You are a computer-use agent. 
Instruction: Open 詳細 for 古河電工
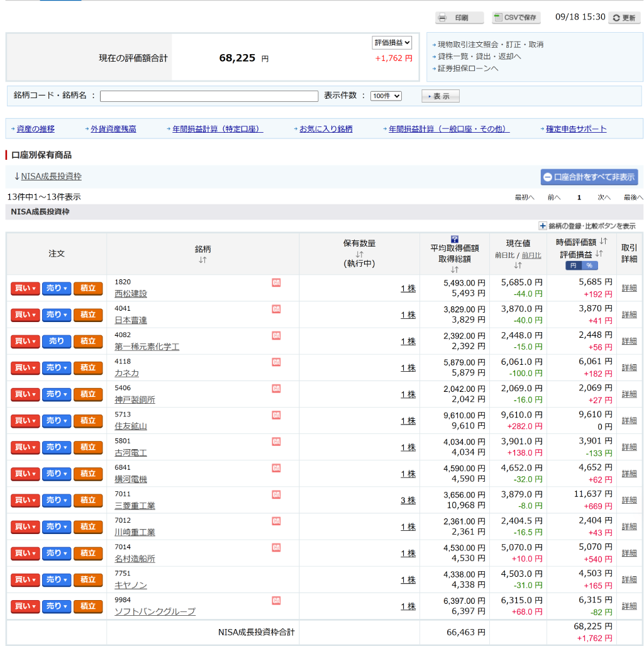[x=629, y=447]
